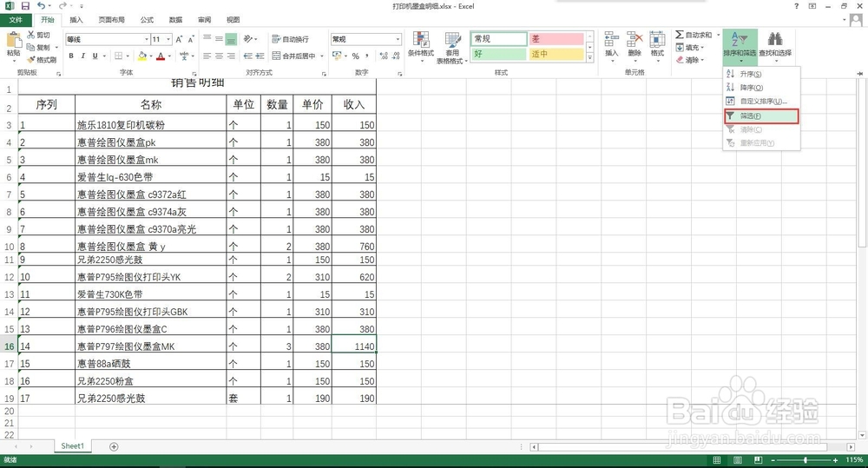Click the align text left icon
This screenshot has width=868, height=468.
pyautogui.click(x=207, y=56)
